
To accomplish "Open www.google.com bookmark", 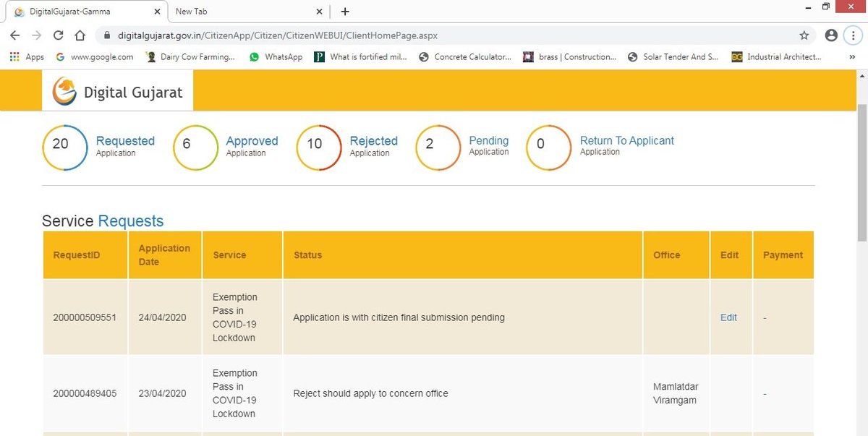I will click(x=95, y=56).
